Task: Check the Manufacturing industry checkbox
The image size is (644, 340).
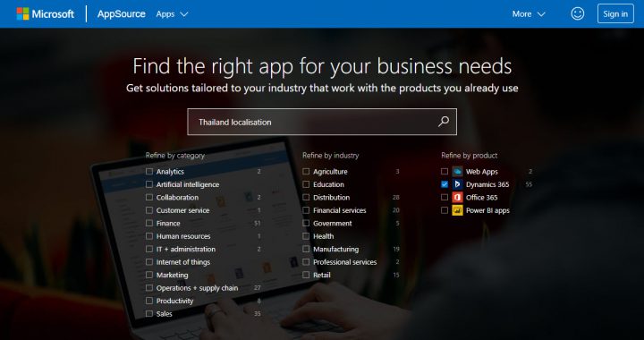Action: click(306, 249)
